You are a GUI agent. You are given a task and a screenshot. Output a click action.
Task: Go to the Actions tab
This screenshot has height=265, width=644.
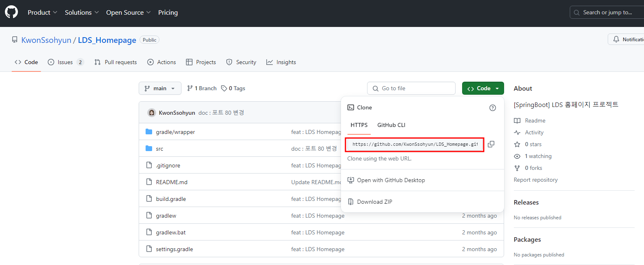point(162,62)
